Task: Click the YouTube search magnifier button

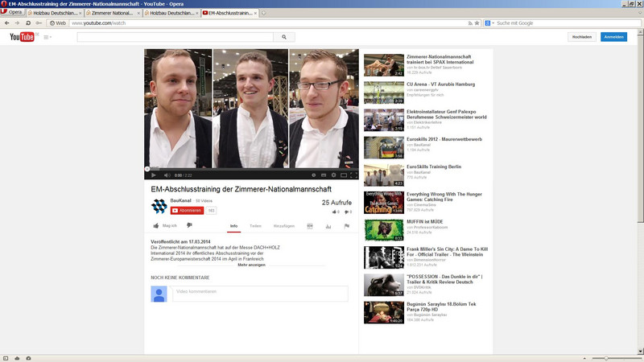Action: (x=284, y=37)
